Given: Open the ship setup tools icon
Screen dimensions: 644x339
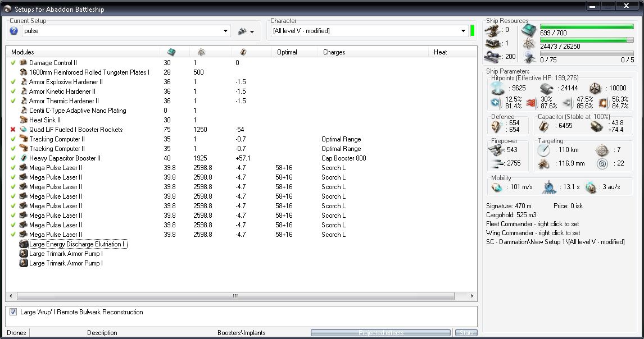Looking at the screenshot, I should point(243,31).
